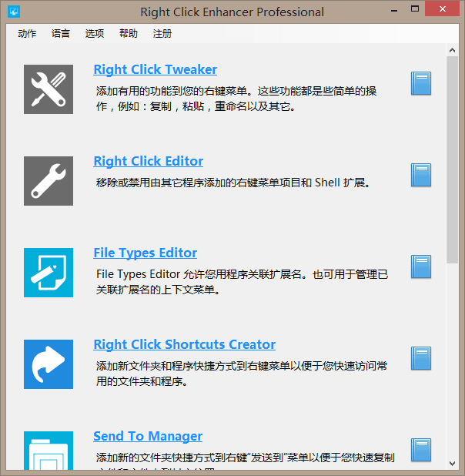Click the Right Click Editor wrench icon

[49, 181]
